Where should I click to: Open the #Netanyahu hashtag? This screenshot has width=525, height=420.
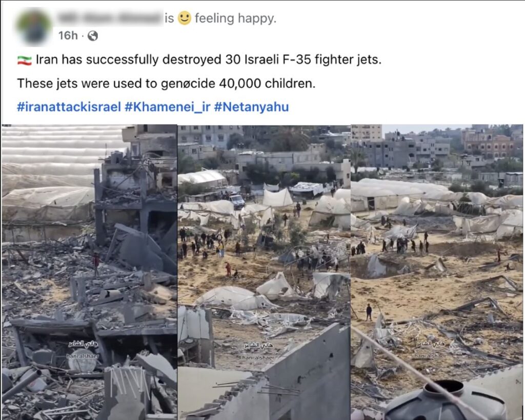coord(251,107)
